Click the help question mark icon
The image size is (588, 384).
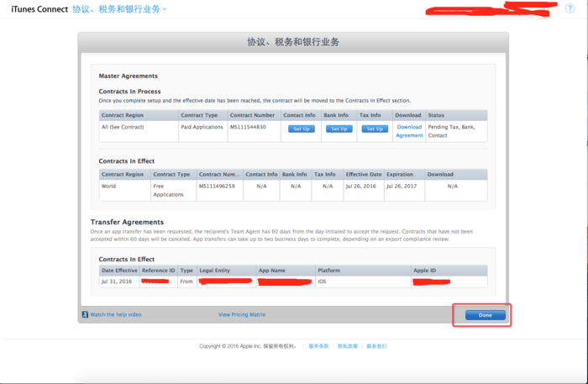570,8
